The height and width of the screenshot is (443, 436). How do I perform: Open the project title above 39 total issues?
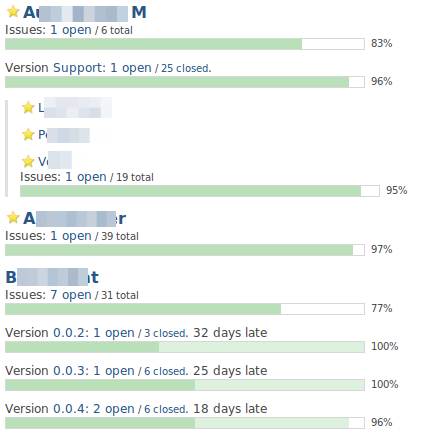pyautogui.click(x=74, y=219)
